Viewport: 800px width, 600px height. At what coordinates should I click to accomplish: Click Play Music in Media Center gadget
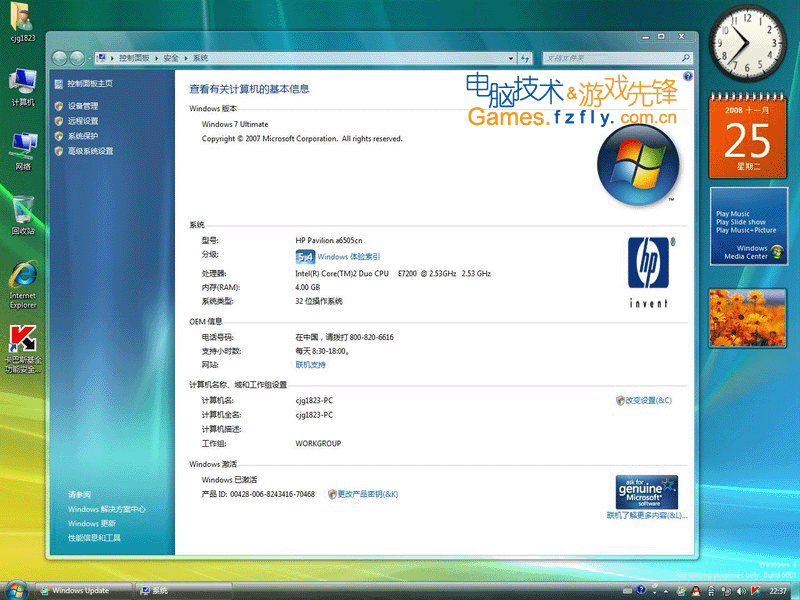[x=733, y=214]
